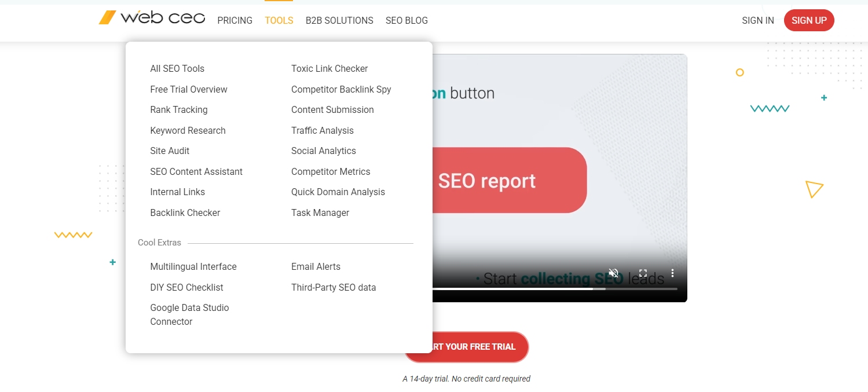The width and height of the screenshot is (868, 392).
Task: Seek along the video progress bar
Action: click(555, 288)
